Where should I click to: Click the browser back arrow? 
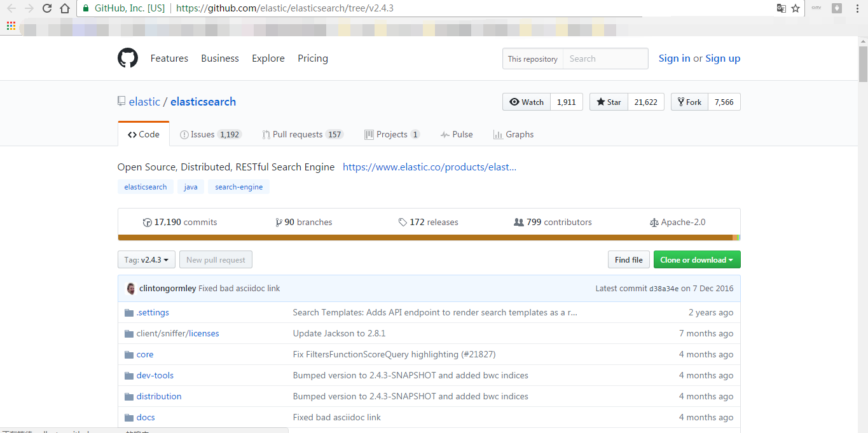(11, 8)
